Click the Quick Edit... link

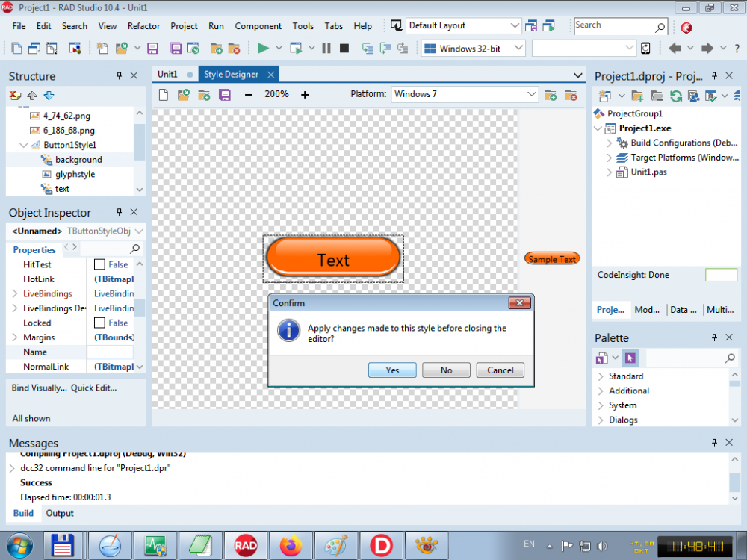(94, 388)
